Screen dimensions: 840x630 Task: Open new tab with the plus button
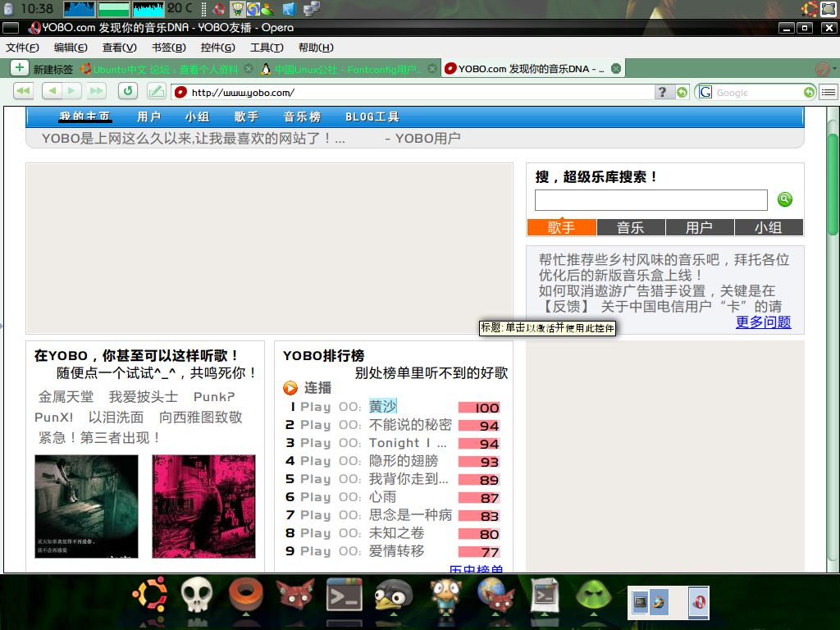click(x=20, y=68)
